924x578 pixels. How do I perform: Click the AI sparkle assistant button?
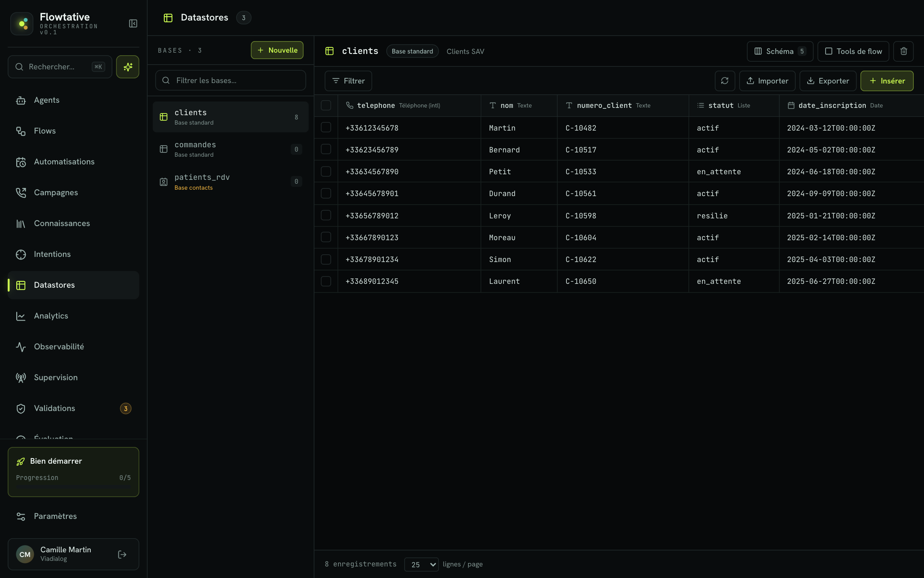click(x=127, y=67)
